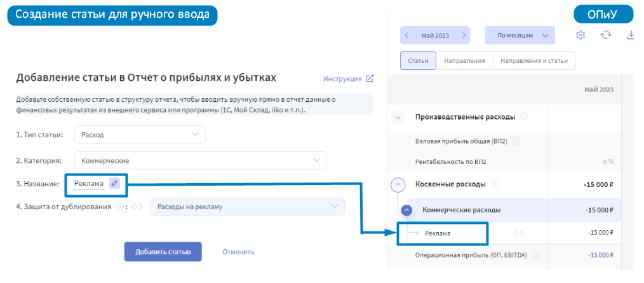The image size is (644, 283).
Task: Click the pencil edit icon next to Реклама
Action: pos(114,183)
